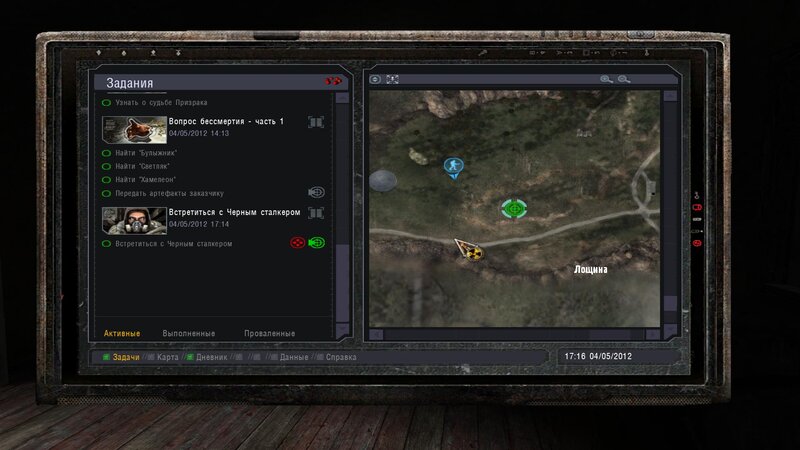The height and width of the screenshot is (450, 800).
Task: Open the Карта section
Action: [x=167, y=356]
